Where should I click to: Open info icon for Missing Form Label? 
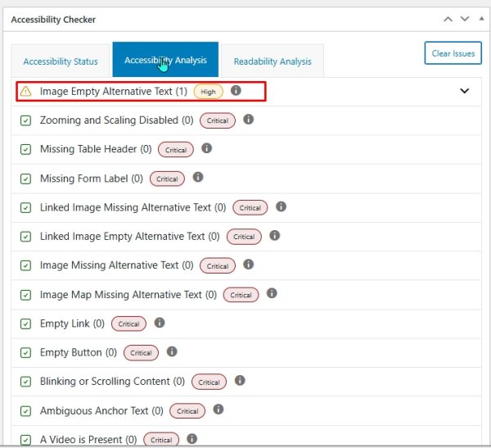tap(198, 177)
